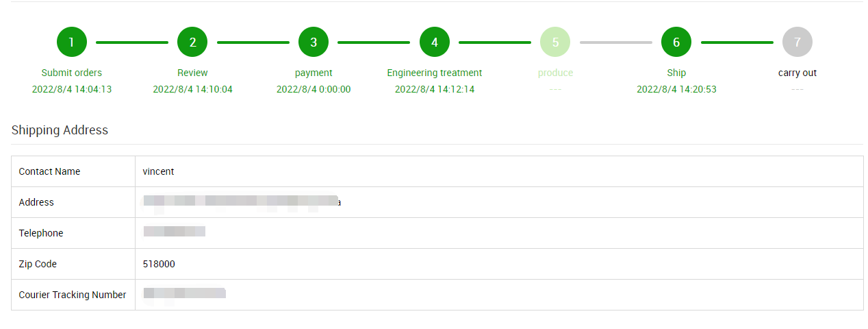Click the grey progress bar after step 5
This screenshot has height=329, width=868.
616,42
